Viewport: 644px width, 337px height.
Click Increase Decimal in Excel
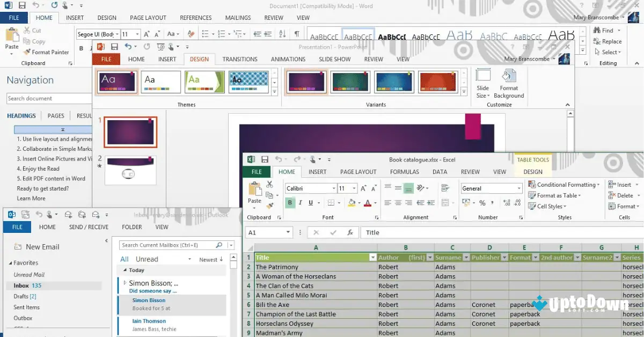tap(506, 203)
